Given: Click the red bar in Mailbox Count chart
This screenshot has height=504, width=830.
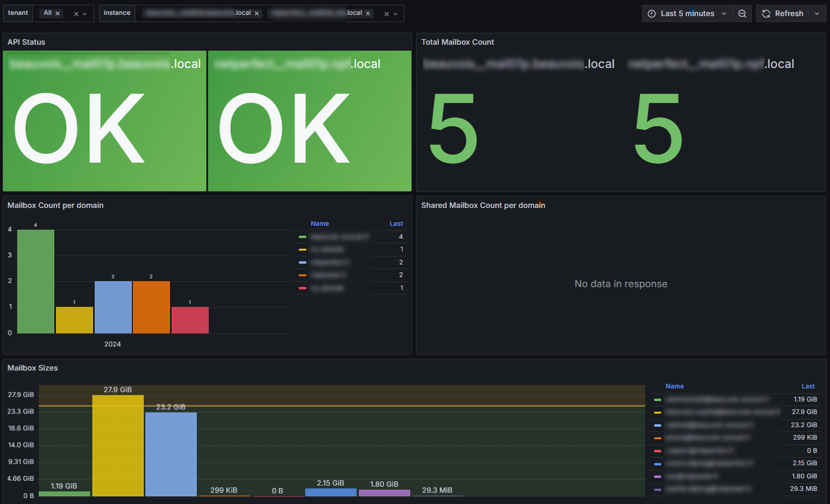Looking at the screenshot, I should (x=190, y=320).
